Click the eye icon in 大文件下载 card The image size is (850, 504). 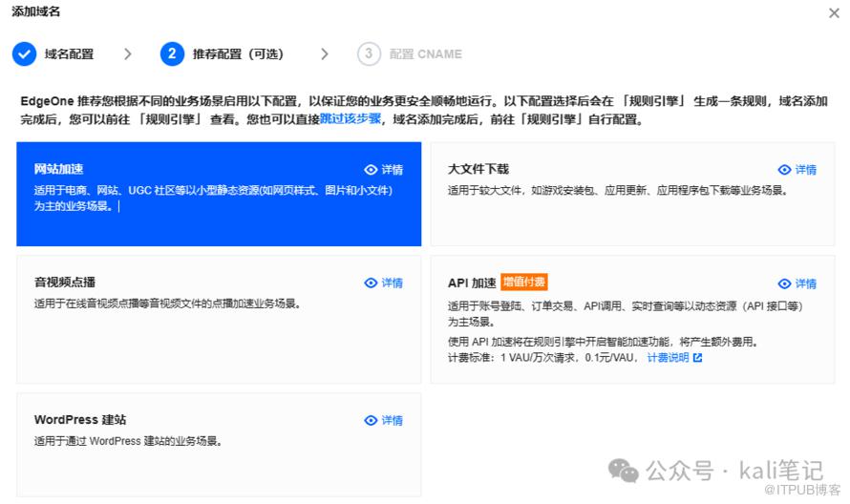point(784,170)
